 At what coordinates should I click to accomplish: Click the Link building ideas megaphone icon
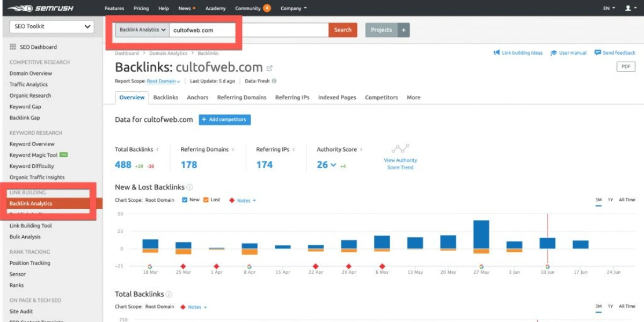click(x=496, y=53)
